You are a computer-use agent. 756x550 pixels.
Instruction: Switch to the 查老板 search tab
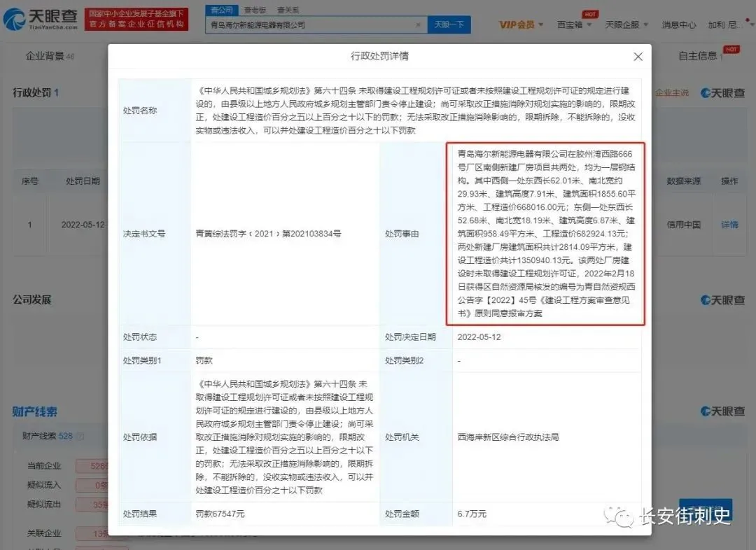(x=255, y=10)
